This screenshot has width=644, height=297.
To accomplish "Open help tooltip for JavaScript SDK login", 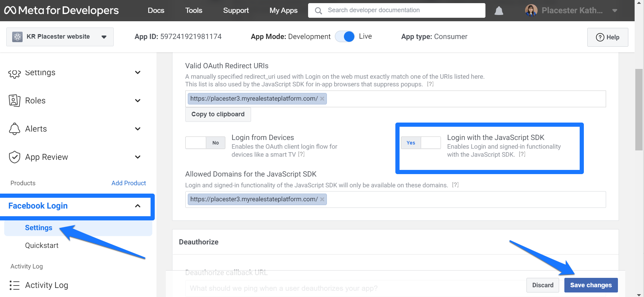I will pyautogui.click(x=522, y=154).
